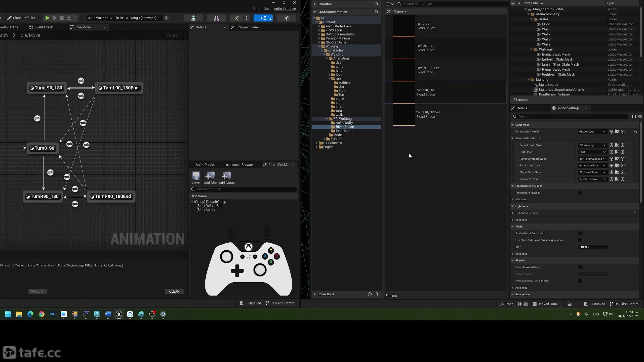Open transition rule between TurnL90_180 and TurnL90_180End top
This screenshot has width=644, height=362.
coord(81,81)
